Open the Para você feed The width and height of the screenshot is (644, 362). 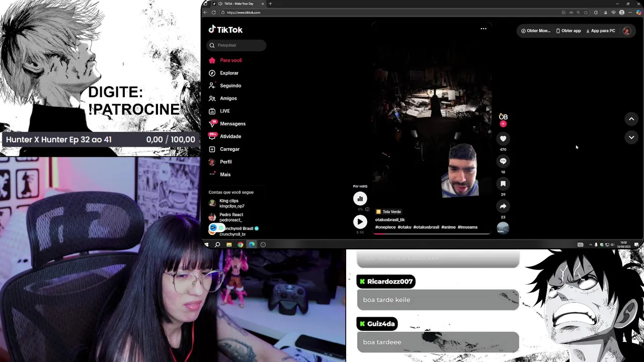coord(225,60)
